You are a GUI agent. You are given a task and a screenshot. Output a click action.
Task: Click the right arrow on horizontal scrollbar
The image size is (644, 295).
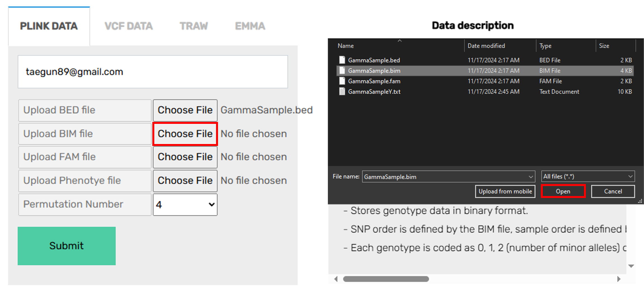pyautogui.click(x=619, y=279)
